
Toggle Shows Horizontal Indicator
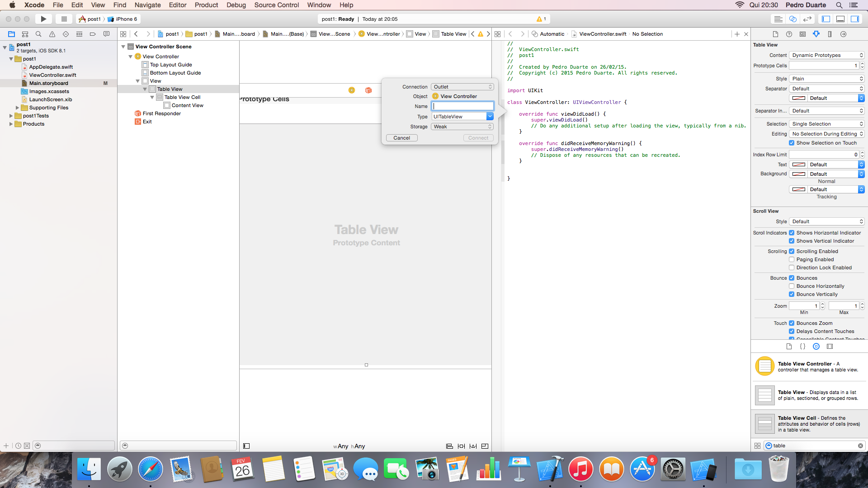[792, 233]
